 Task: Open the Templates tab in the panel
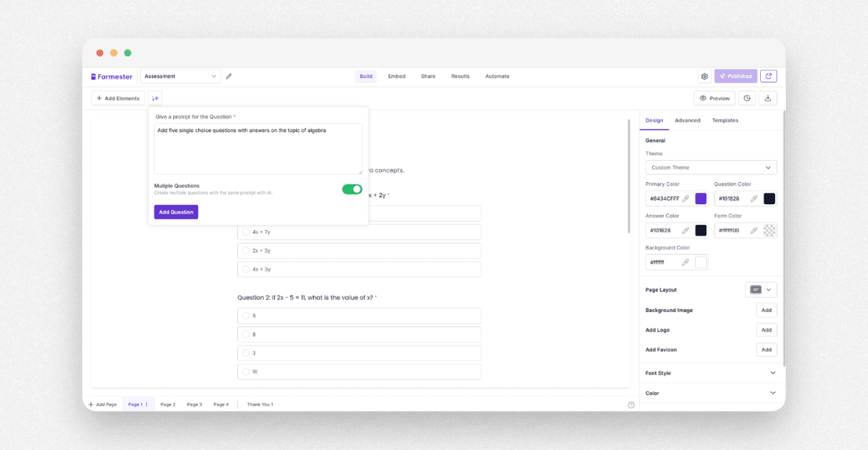pos(725,120)
